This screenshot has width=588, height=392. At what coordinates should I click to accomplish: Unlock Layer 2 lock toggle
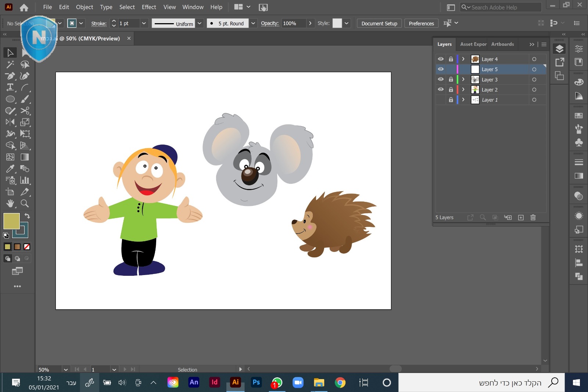point(451,89)
